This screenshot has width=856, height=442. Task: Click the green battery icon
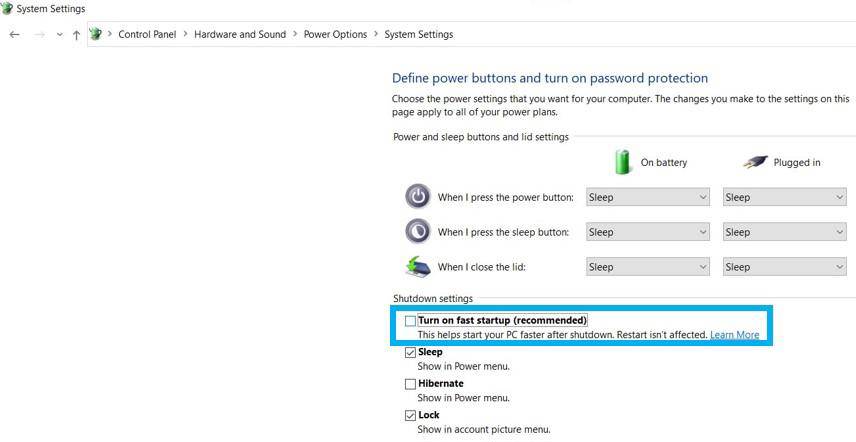[623, 162]
